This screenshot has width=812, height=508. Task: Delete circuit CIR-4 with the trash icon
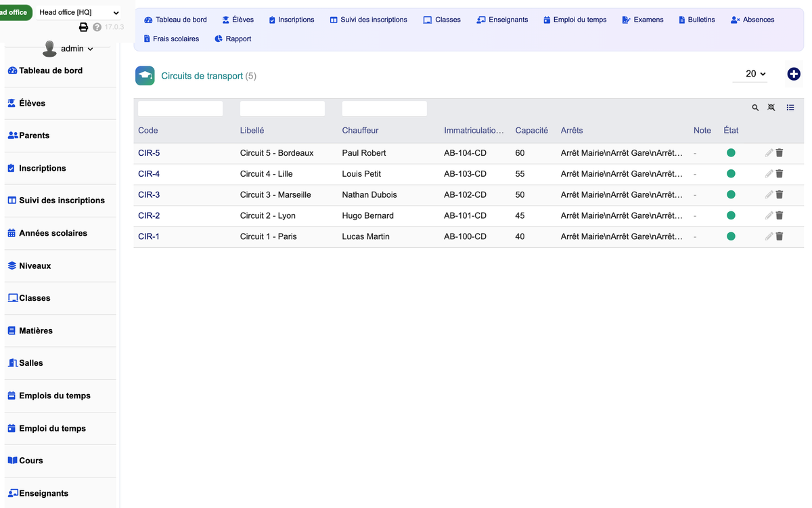coord(780,174)
